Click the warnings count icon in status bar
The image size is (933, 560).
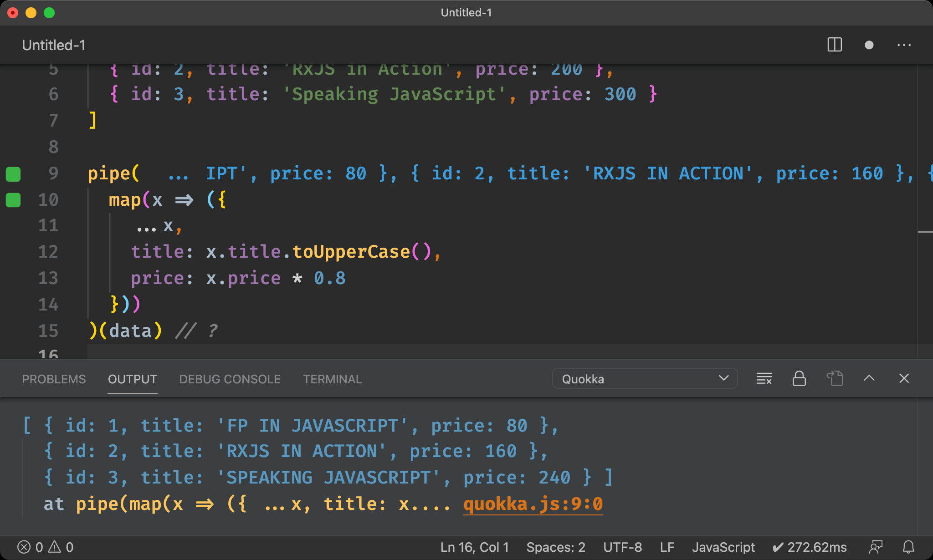61,547
